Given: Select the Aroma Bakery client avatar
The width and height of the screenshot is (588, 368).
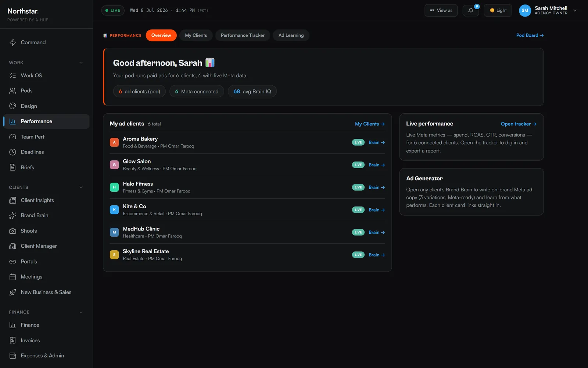Looking at the screenshot, I should [114, 142].
